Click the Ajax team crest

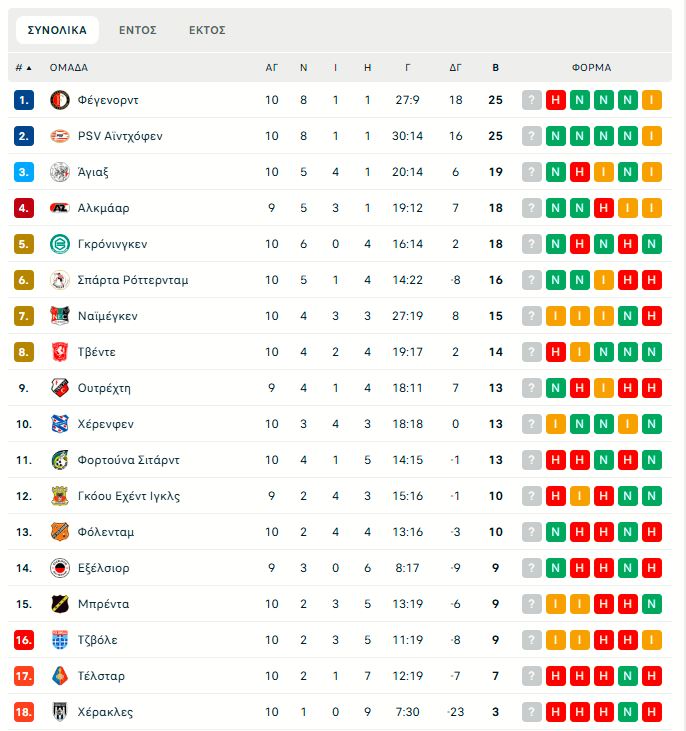[59, 172]
